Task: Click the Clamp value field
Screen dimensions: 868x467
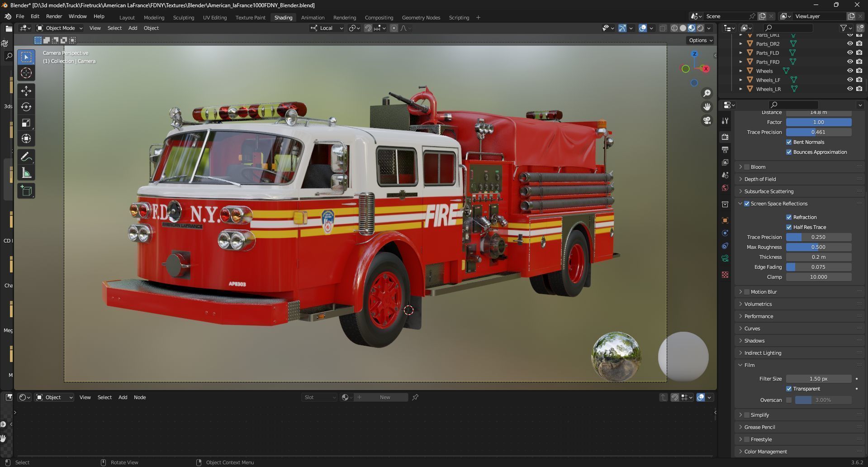Action: click(819, 277)
